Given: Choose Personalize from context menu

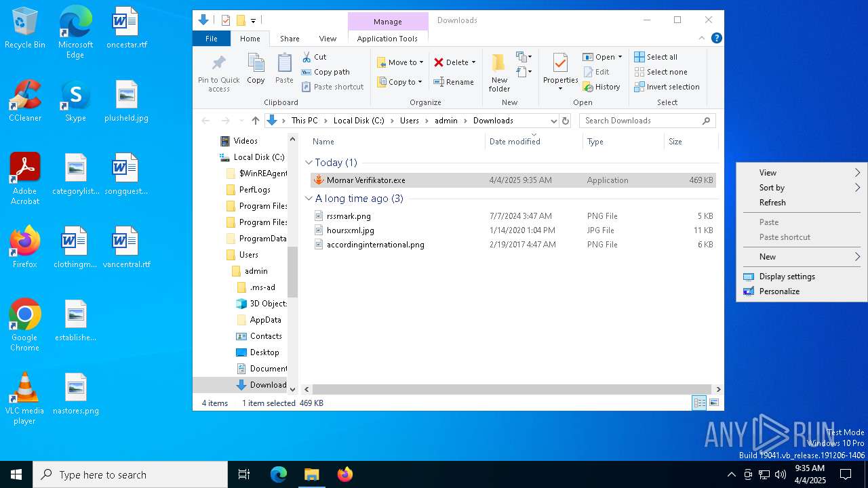Looking at the screenshot, I should click(x=802, y=291).
